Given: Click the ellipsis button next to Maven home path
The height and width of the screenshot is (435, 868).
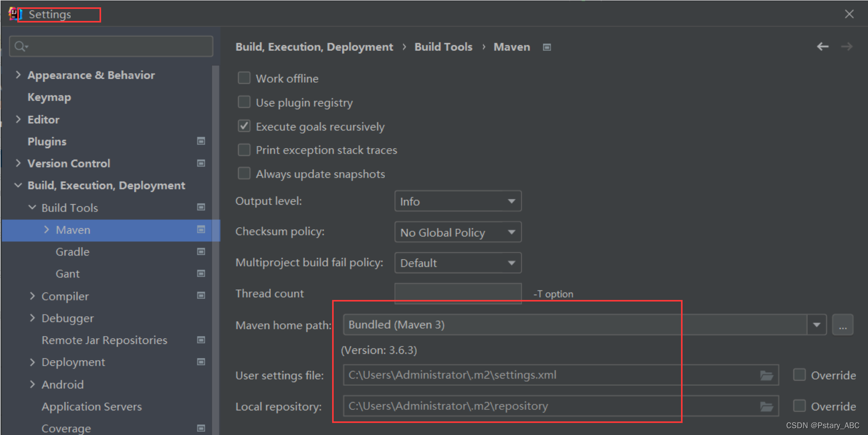Looking at the screenshot, I should tap(842, 325).
